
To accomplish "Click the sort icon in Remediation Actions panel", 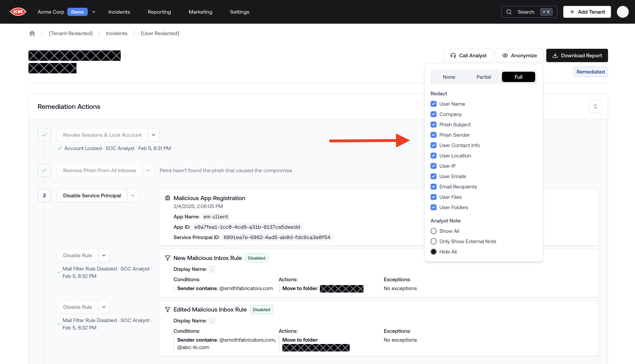I will (595, 106).
